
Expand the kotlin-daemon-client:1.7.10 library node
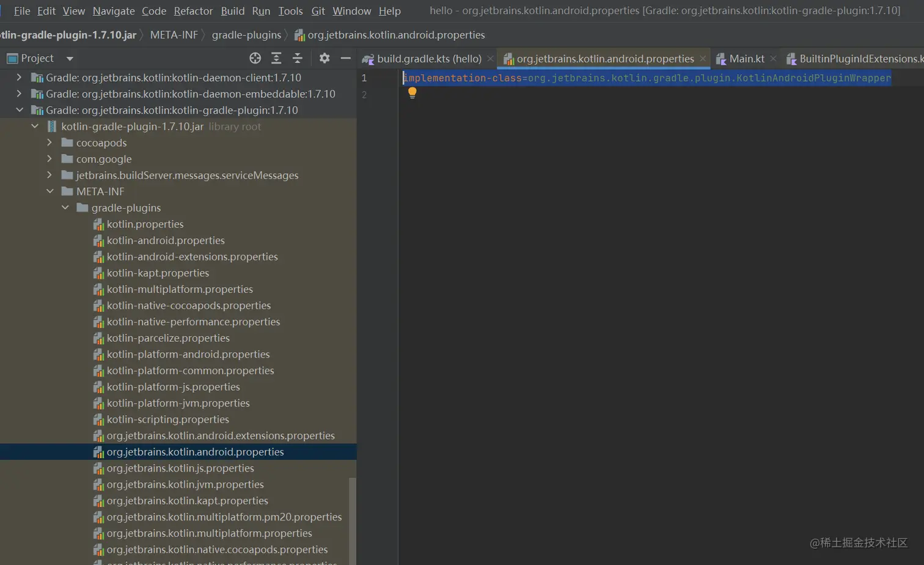point(19,78)
